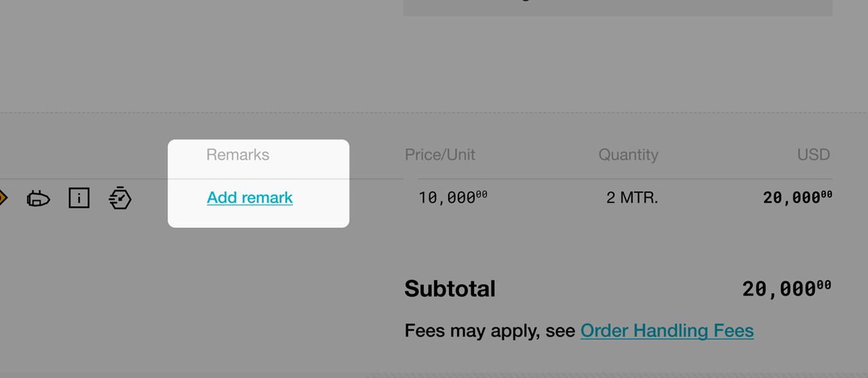Click the Quantity column header
The height and width of the screenshot is (378, 868).
tap(628, 155)
